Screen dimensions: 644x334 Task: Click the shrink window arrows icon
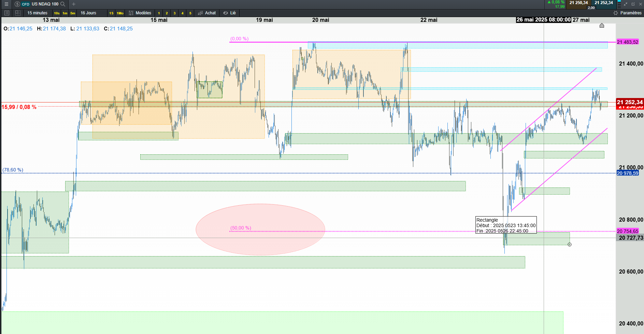[626, 4]
